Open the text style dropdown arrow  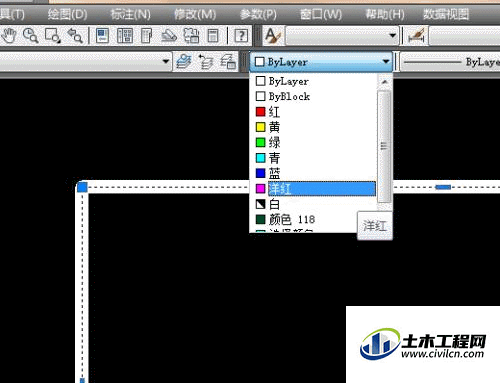pyautogui.click(x=393, y=35)
